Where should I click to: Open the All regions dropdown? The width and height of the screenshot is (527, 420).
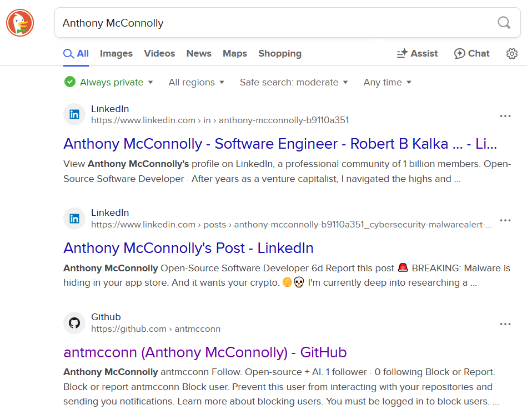[x=197, y=82]
